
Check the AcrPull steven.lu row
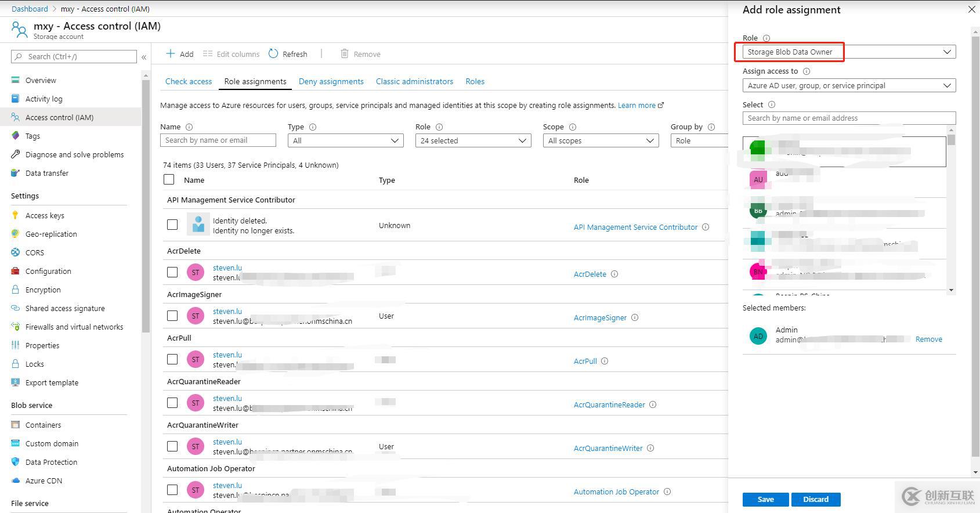coord(172,359)
